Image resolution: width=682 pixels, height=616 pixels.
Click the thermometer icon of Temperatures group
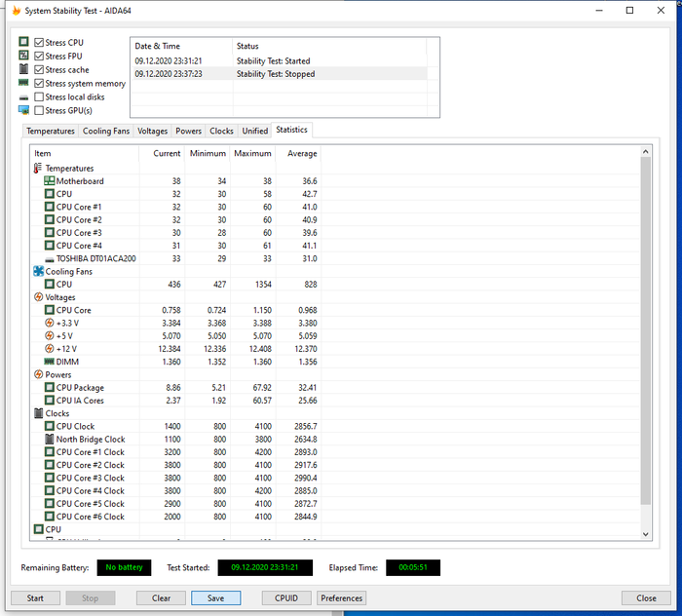point(38,168)
